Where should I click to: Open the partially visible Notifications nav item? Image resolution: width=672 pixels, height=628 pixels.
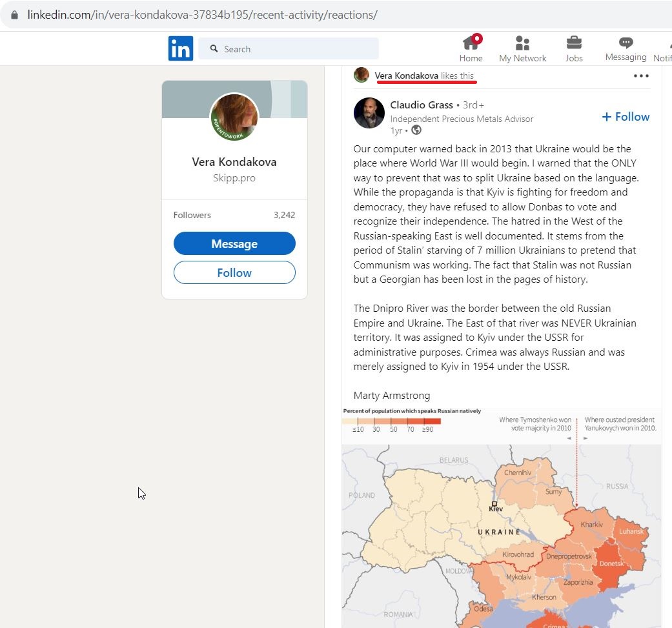pos(662,49)
